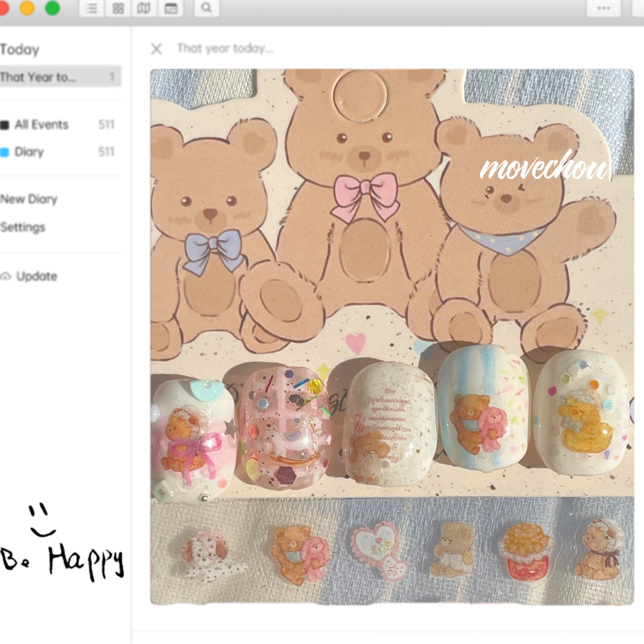Click the green fullscreen window button
This screenshot has width=644, height=644.
coord(52,8)
